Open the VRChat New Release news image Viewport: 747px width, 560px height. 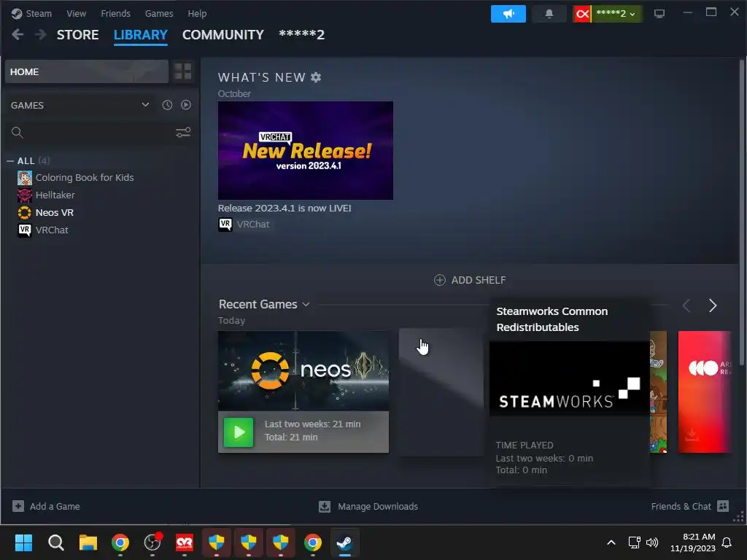pyautogui.click(x=306, y=150)
